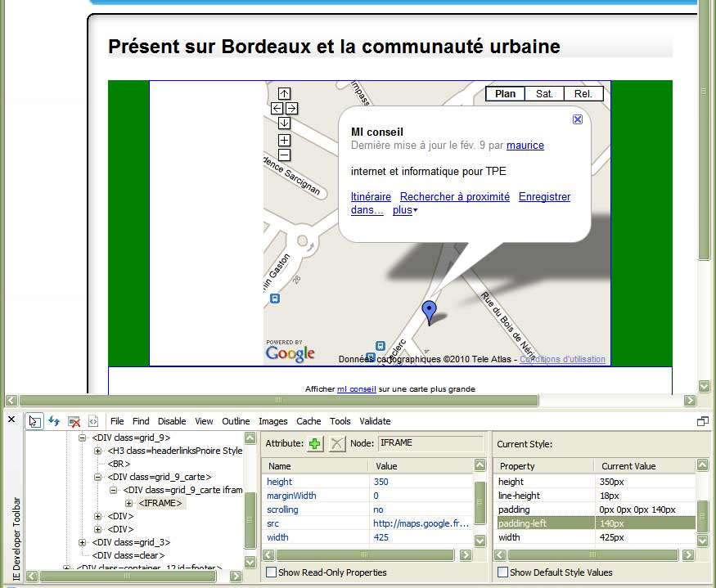The width and height of the screenshot is (716, 588).
Task: Enable Show Default Style Values
Action: [x=502, y=572]
